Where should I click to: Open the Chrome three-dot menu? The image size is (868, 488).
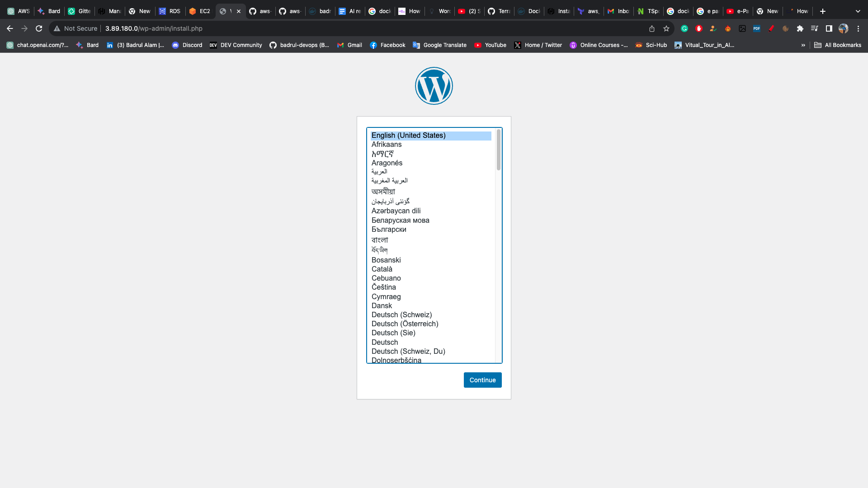pos(858,28)
